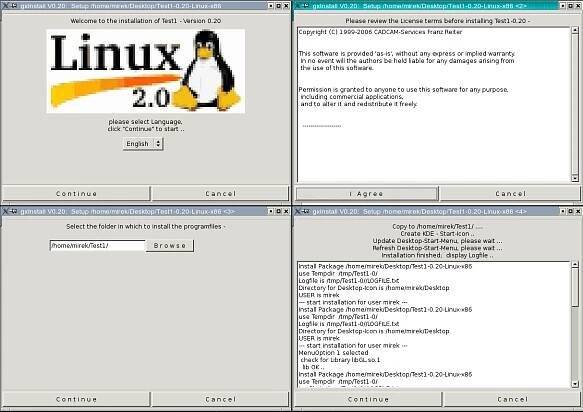Click the log scrollbar down arrow
Screen dimensions: 583x412
pyautogui.click(x=575, y=384)
